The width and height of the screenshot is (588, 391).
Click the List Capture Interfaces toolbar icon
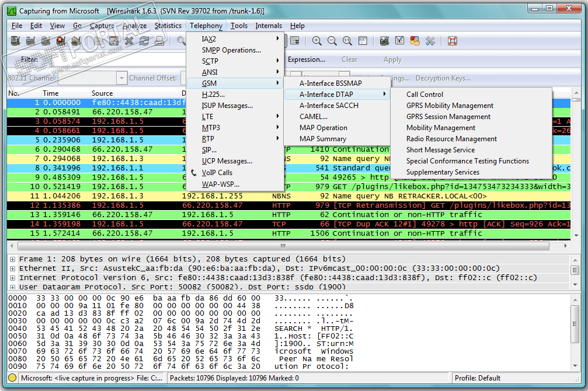click(15, 41)
